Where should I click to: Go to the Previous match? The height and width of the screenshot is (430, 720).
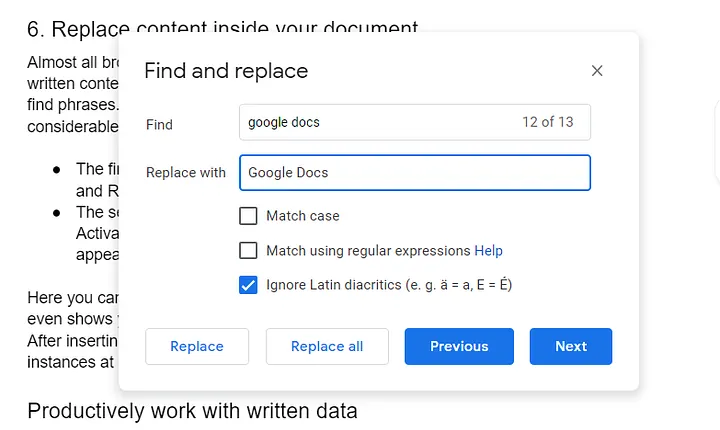[459, 346]
